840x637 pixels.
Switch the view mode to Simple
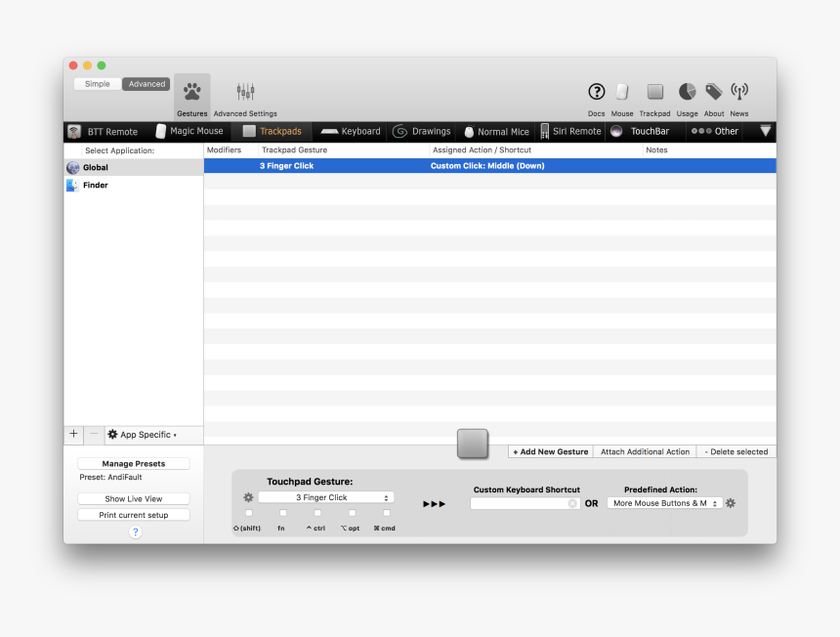[x=96, y=83]
